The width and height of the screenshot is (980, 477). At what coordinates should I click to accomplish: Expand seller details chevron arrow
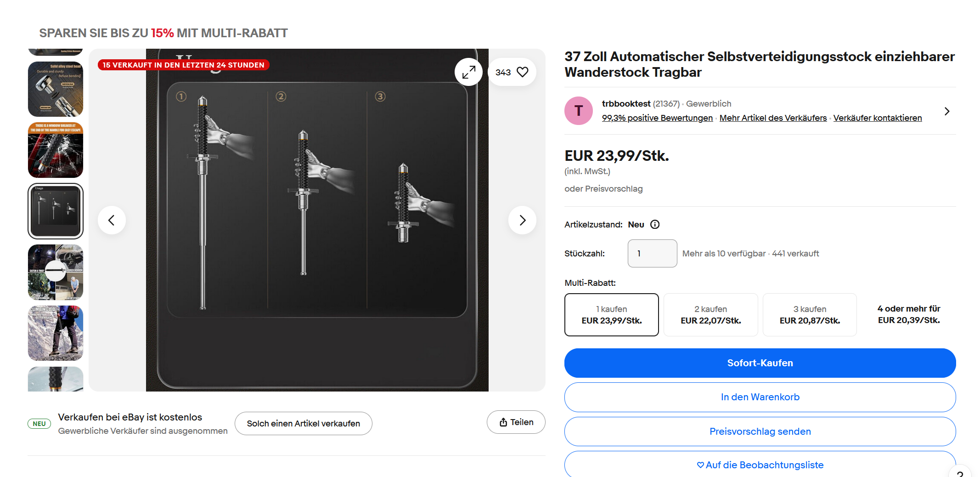(x=947, y=111)
